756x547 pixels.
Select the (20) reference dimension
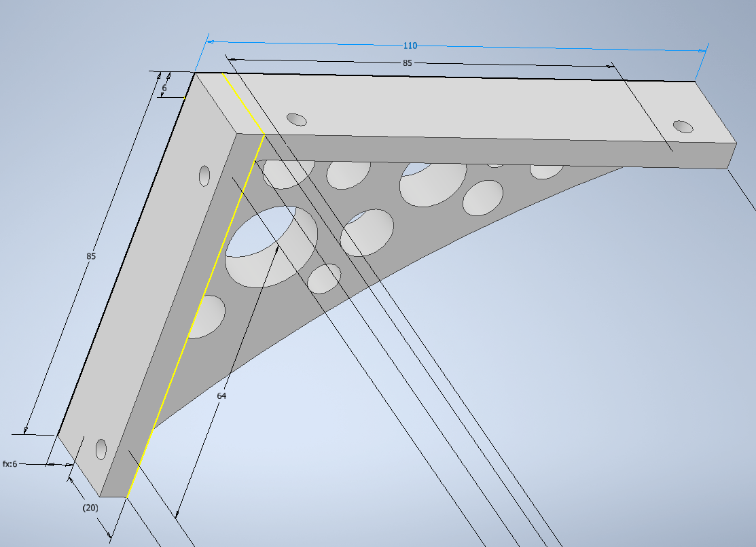click(89, 508)
